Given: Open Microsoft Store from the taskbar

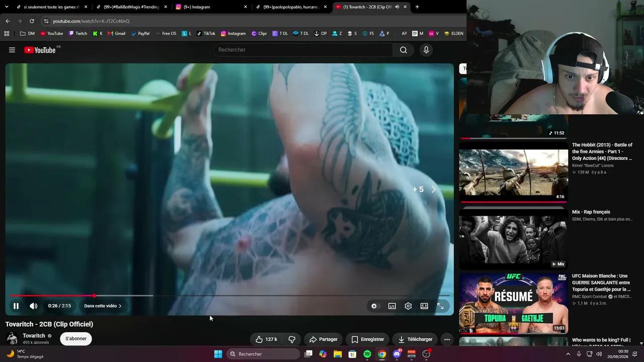Looking at the screenshot, I should pos(353,354).
